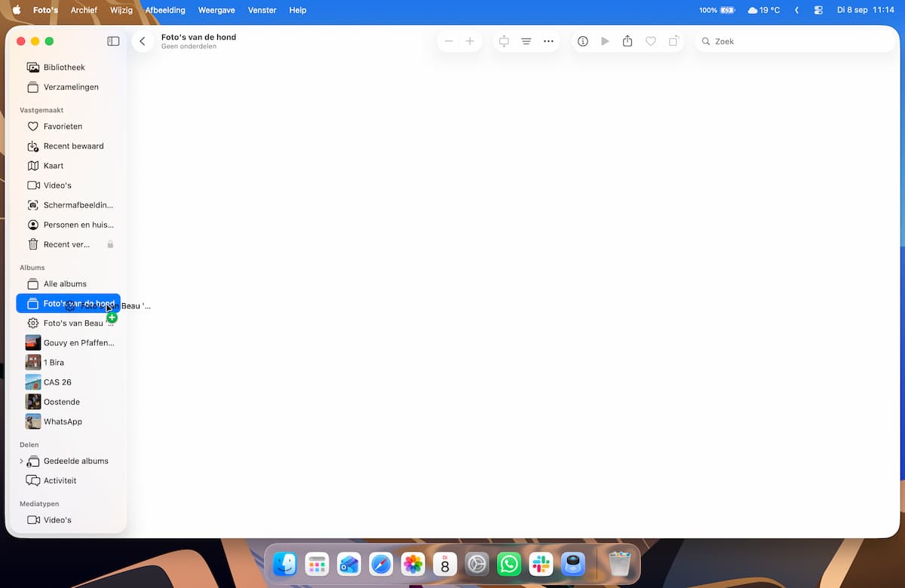Open the Oostende album
Image resolution: width=905 pixels, height=588 pixels.
point(68,402)
